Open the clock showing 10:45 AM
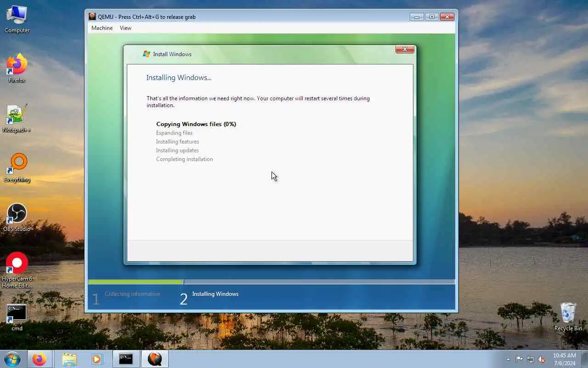Viewport: 588px width, 368px height. click(x=564, y=359)
